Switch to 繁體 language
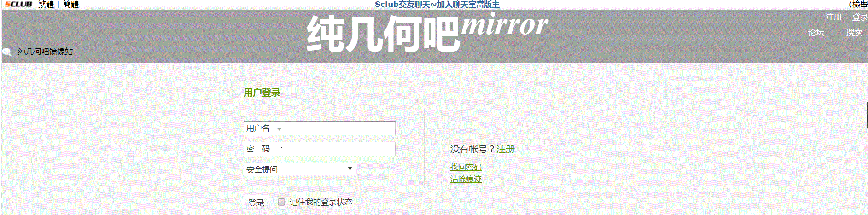Viewport: 868px width, 215px height. [46, 4]
